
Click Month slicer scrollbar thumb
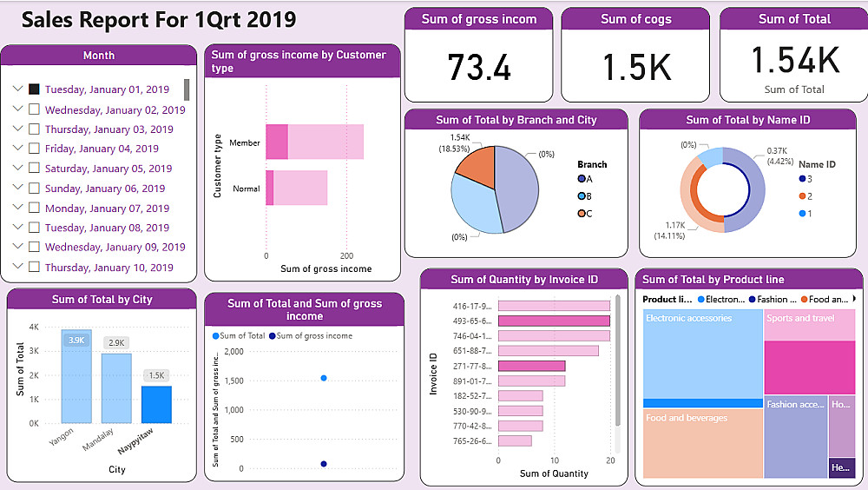click(187, 89)
